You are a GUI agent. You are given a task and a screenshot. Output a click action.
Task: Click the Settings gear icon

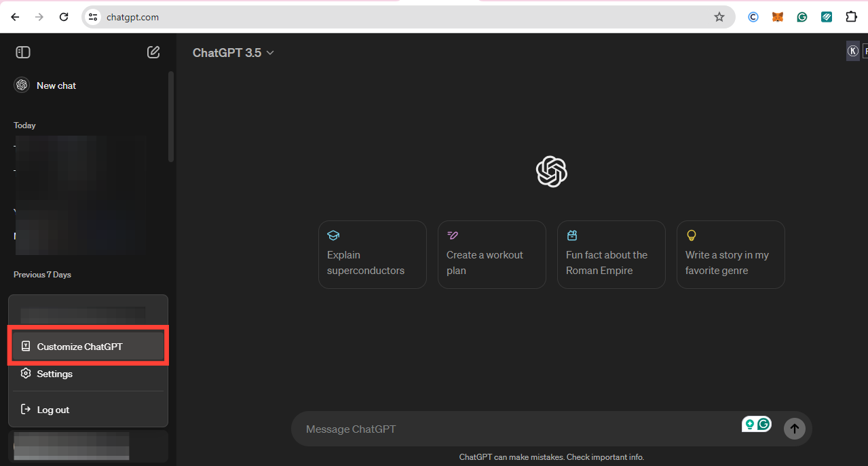(x=26, y=374)
